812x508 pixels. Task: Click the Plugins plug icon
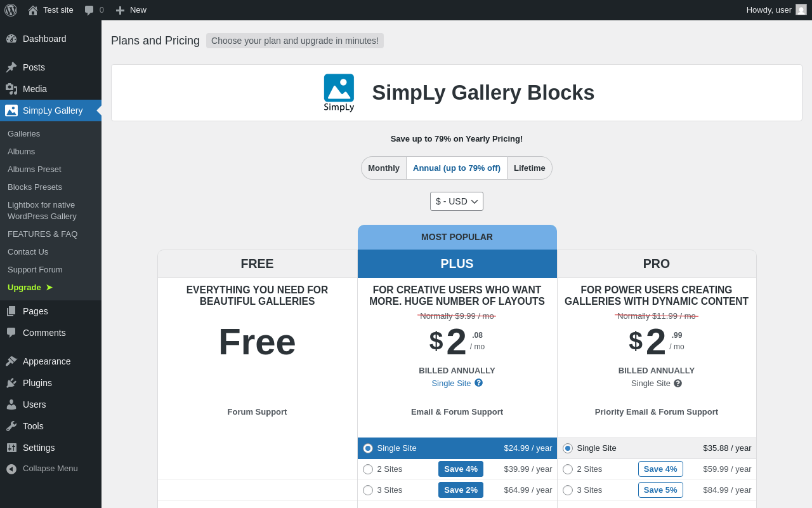point(11,383)
